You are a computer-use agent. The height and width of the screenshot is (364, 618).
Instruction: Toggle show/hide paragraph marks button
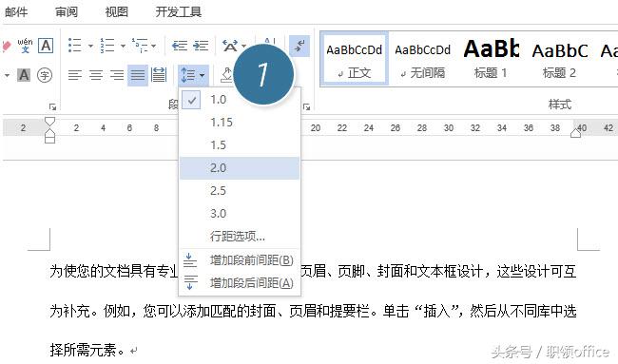[299, 46]
